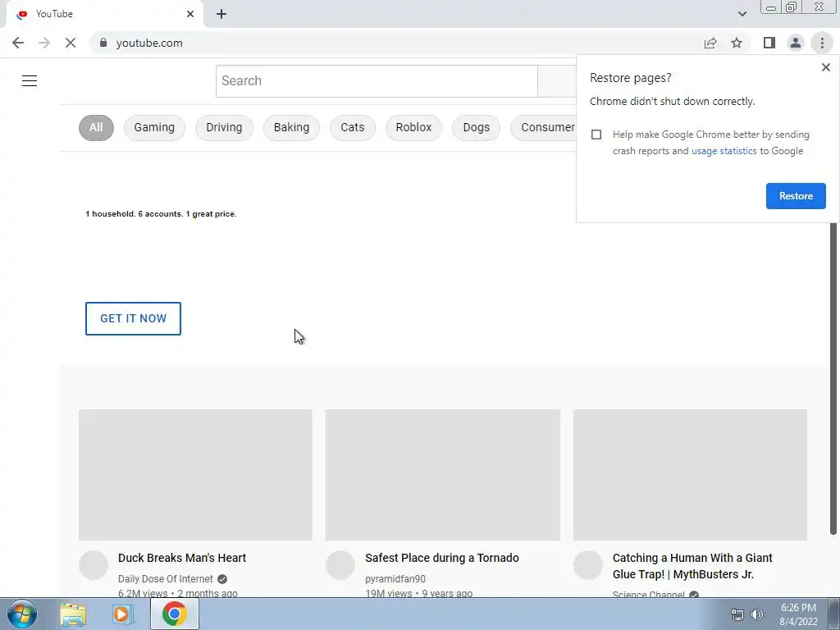This screenshot has height=630, width=840.
Task: Click the page vertical scrollbar
Action: pyautogui.click(x=833, y=378)
